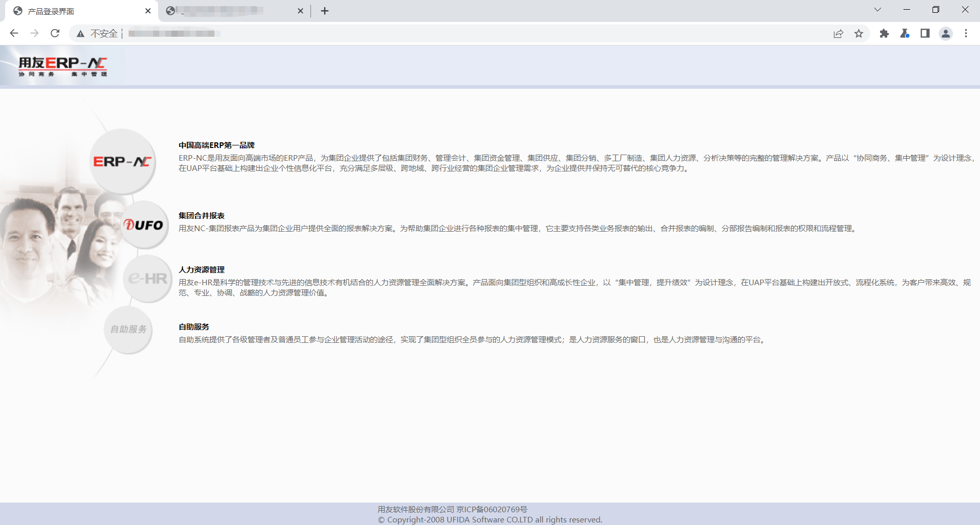
Task: Click the 用友ERP-NC logo in the header
Action: click(63, 66)
